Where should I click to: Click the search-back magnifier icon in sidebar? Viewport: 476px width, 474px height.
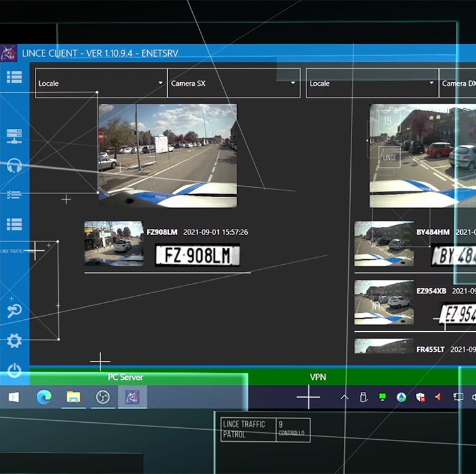pos(15,311)
